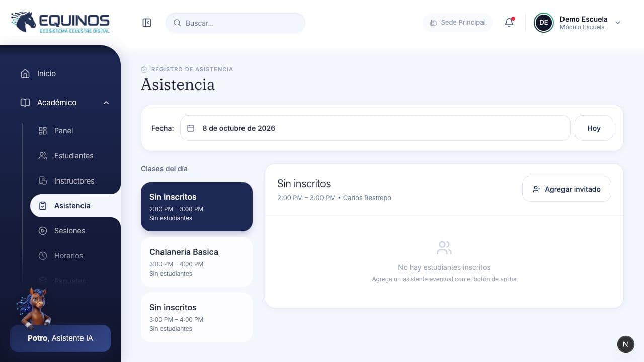Click the Inicio home icon

pyautogui.click(x=25, y=74)
